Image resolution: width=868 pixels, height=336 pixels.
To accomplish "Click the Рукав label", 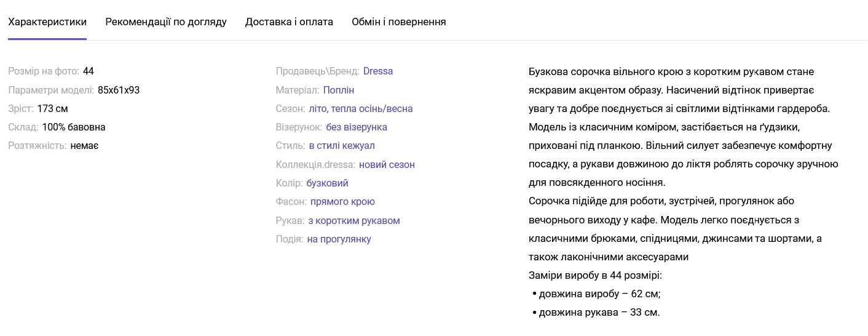I will coord(290,221).
